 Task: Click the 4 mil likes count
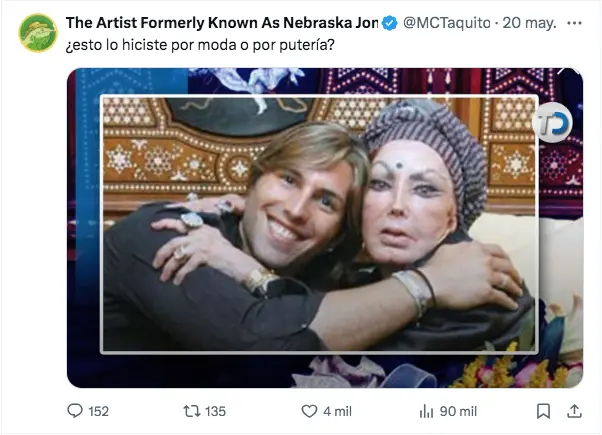click(x=337, y=411)
